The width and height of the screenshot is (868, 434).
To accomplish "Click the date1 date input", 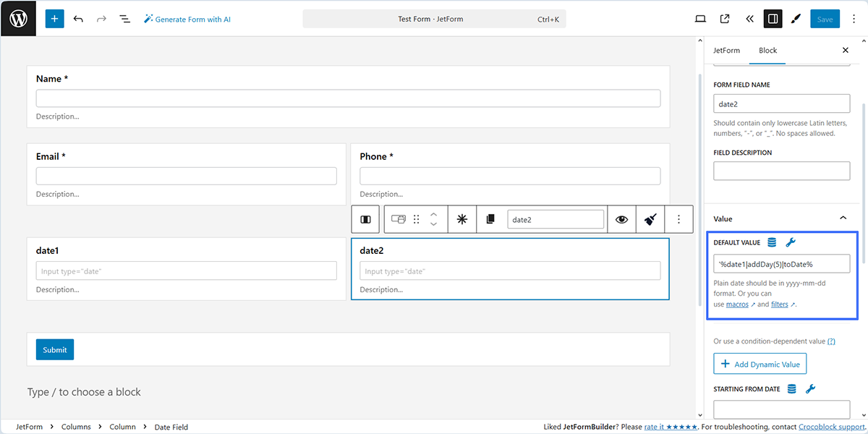I will click(x=187, y=271).
